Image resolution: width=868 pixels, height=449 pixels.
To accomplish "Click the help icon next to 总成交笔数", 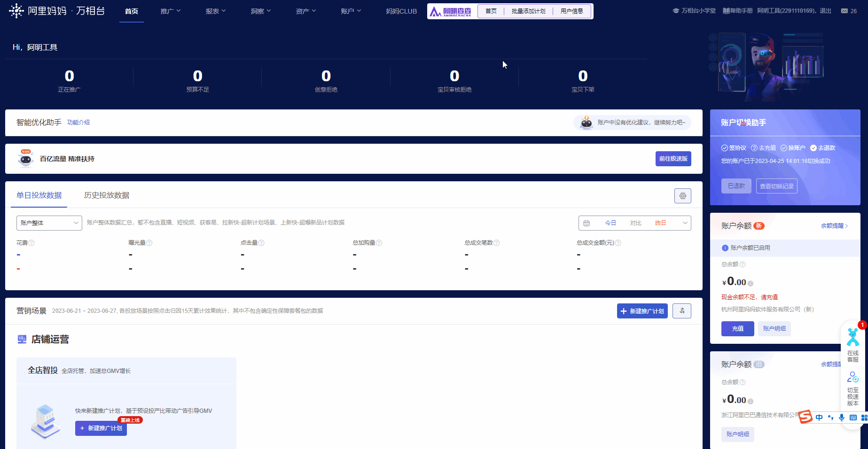I will tap(496, 243).
